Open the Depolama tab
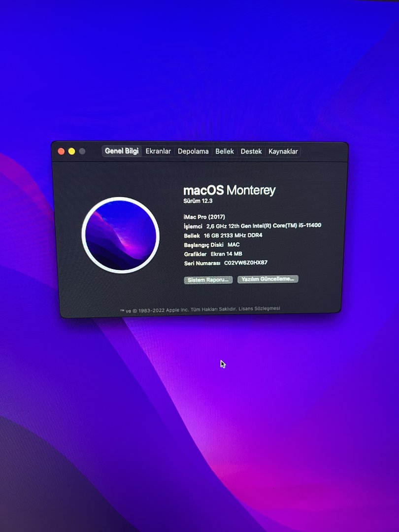The width and height of the screenshot is (399, 532). (193, 151)
